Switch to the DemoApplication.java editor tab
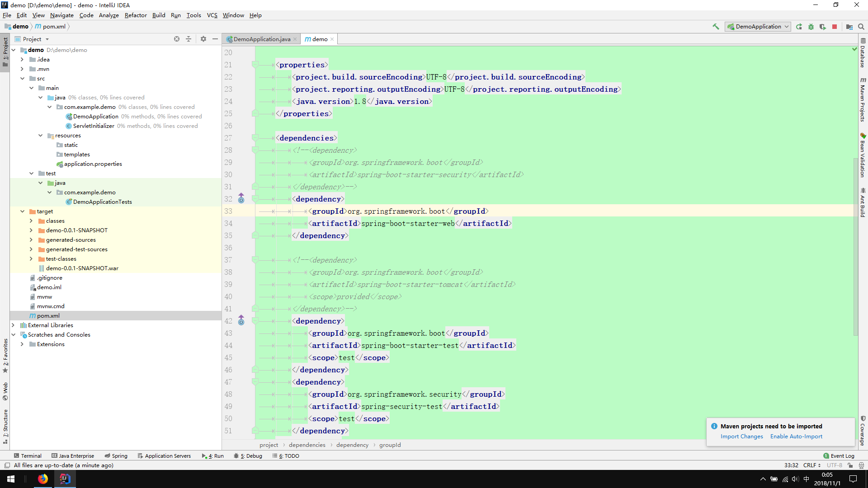 click(261, 39)
